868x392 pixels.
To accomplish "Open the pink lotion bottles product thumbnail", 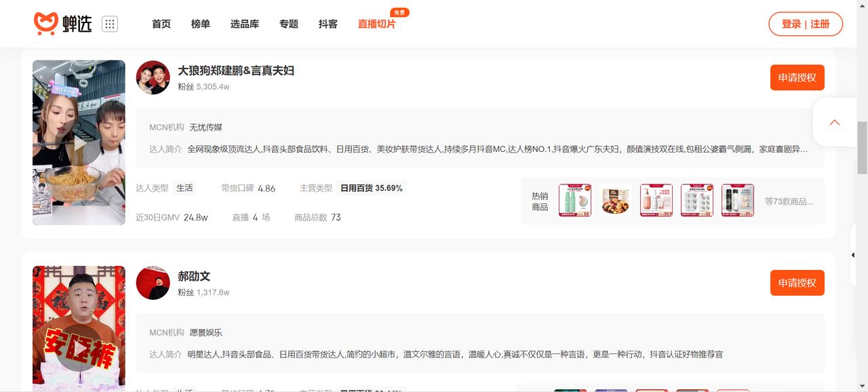I will pyautogui.click(x=656, y=201).
